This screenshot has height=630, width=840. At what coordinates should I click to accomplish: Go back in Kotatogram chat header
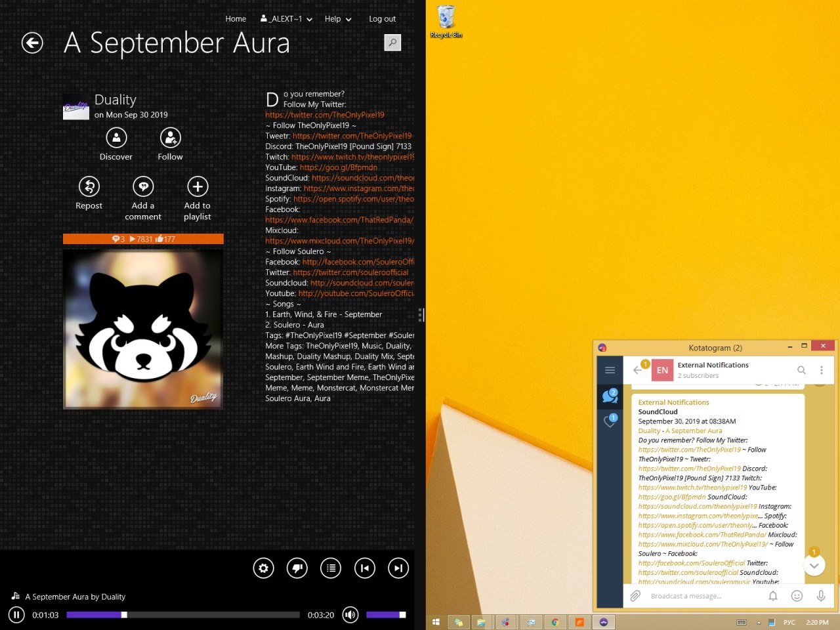[x=637, y=370]
